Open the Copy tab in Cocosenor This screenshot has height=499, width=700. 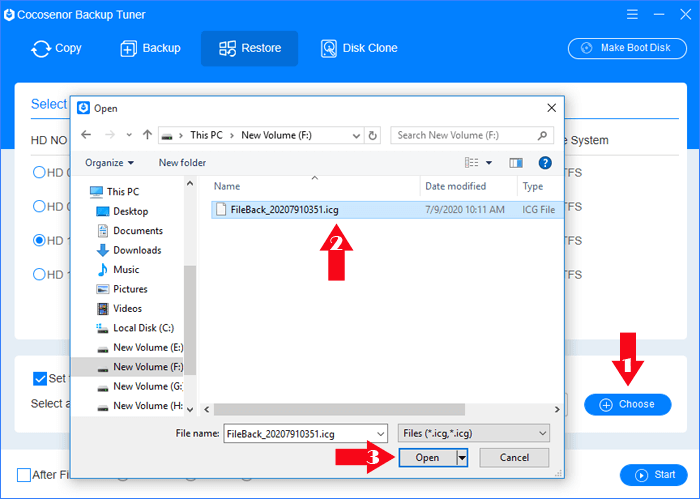[x=56, y=48]
